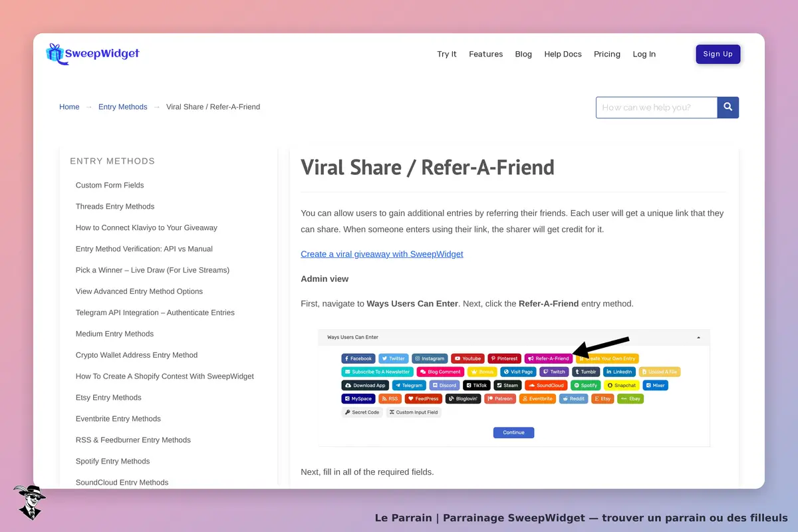Image resolution: width=798 pixels, height=532 pixels.
Task: Select the MySpace entry badge
Action: [358, 398]
